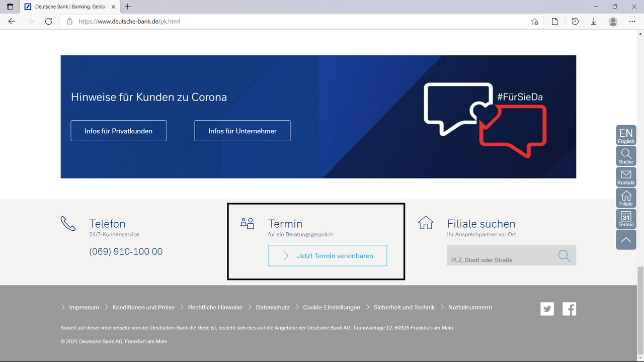
Task: Open Konditionen und Preise footer link
Action: click(143, 307)
